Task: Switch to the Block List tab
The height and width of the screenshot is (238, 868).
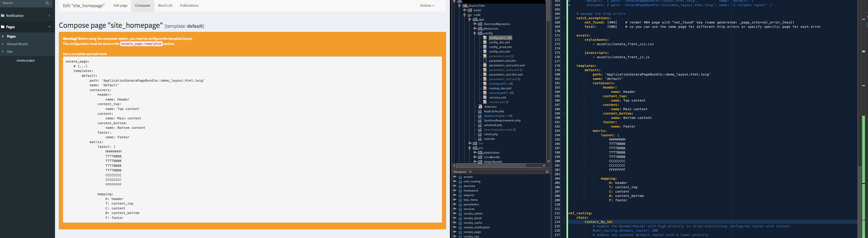Action: [165, 6]
